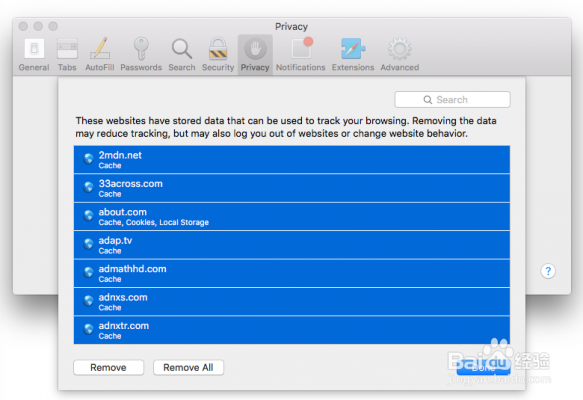Select the adnxtr.com row
The height and width of the screenshot is (400, 583).
pyautogui.click(x=292, y=330)
